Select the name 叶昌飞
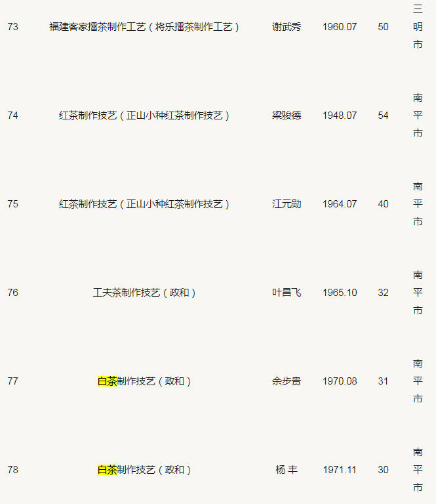 point(287,293)
